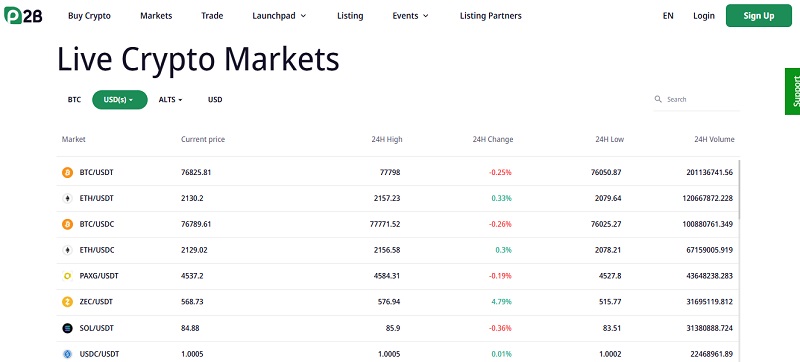Click the markets table scrollbar
Image resolution: width=800 pixels, height=362 pixels.
(739, 190)
